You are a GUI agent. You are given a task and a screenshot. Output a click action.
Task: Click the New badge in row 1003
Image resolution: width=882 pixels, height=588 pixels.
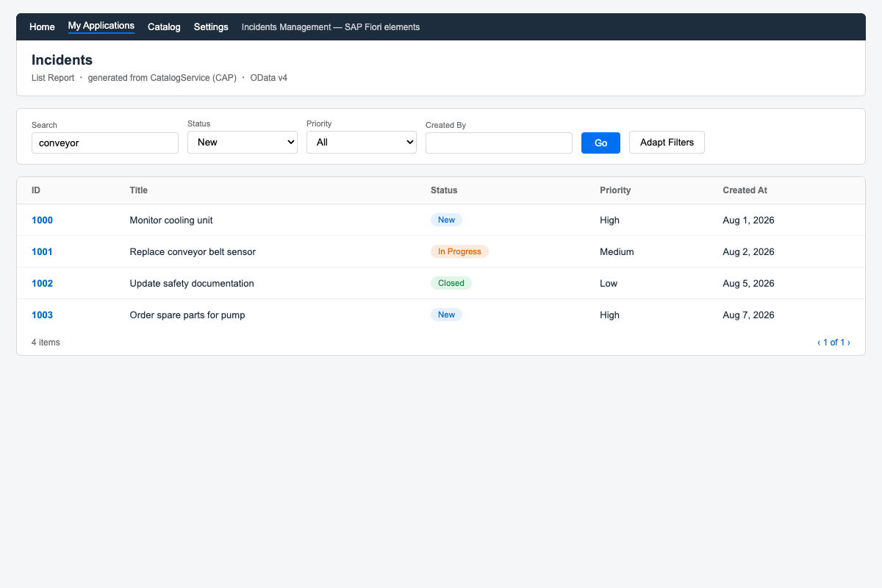pyautogui.click(x=446, y=315)
